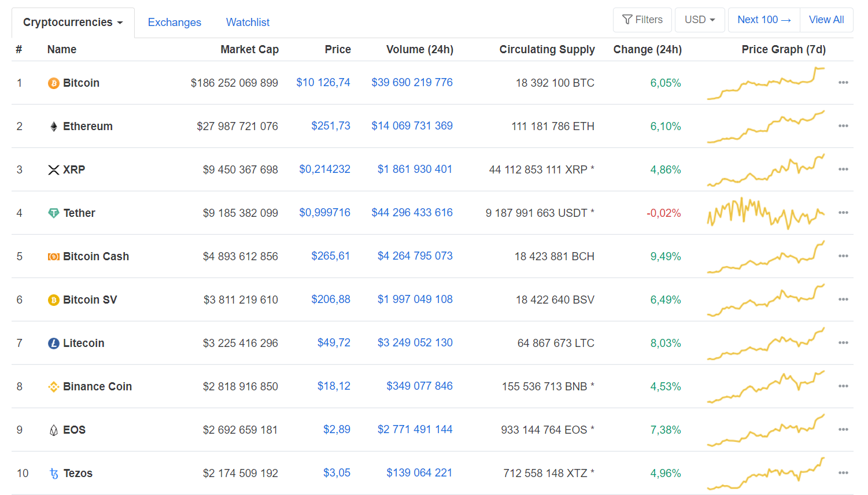Screen dimensions: 868x495
Task: Open the Tether name link
Action: pyautogui.click(x=79, y=213)
